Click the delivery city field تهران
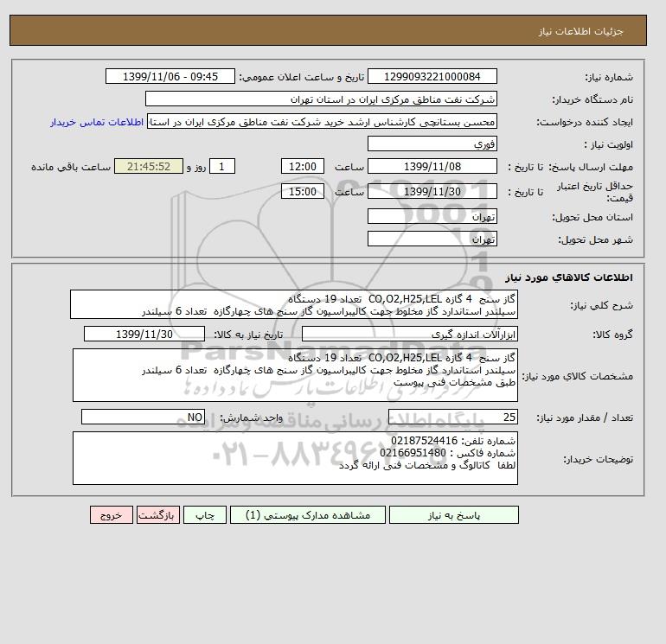This screenshot has height=644, width=666. (432, 239)
